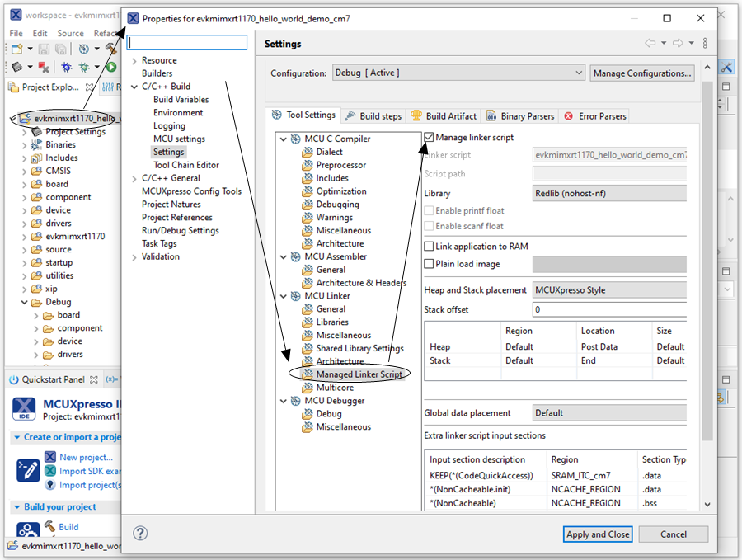Switch to the Build steps tab
The width and height of the screenshot is (742, 560).
[373, 116]
